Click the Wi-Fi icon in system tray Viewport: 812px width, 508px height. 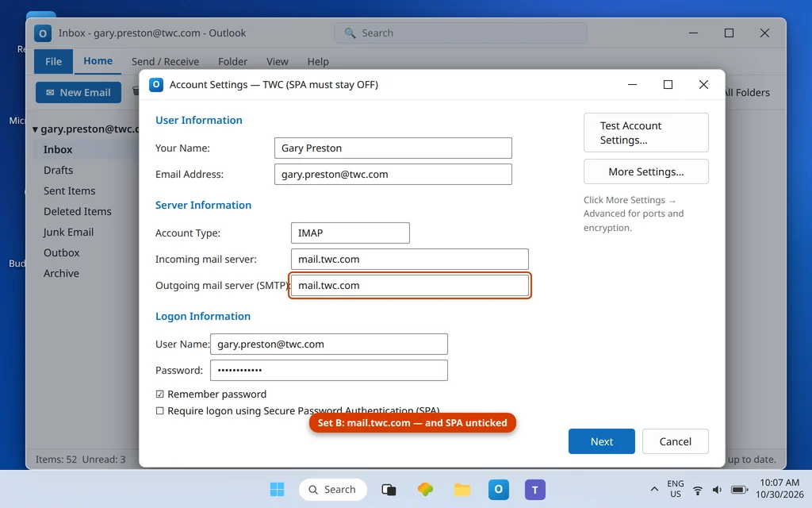[698, 490]
